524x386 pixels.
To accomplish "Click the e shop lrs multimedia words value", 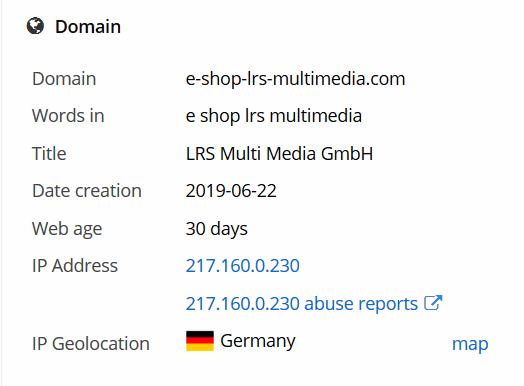I will [x=274, y=116].
